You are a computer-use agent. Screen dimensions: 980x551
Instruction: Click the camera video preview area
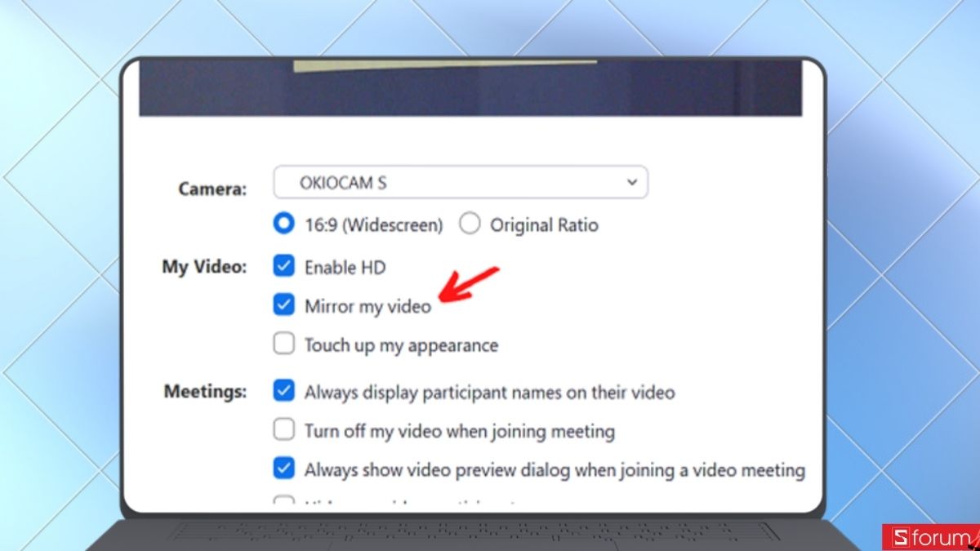(470, 87)
